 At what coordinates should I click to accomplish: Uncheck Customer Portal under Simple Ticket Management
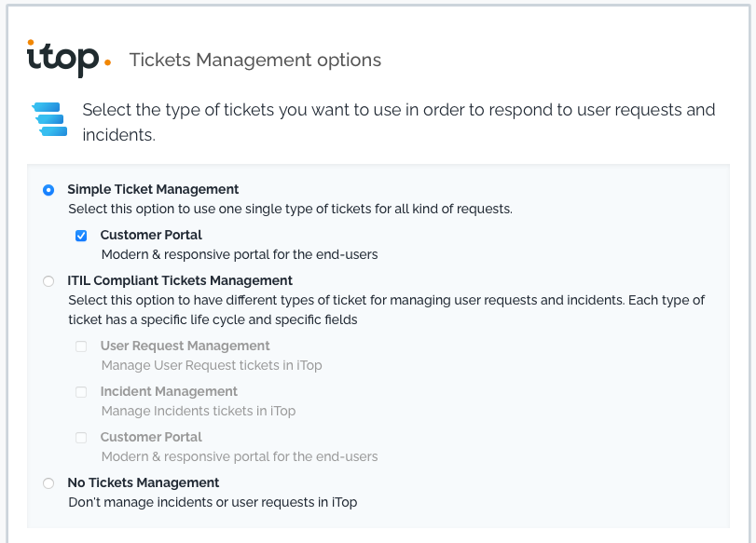pos(81,236)
